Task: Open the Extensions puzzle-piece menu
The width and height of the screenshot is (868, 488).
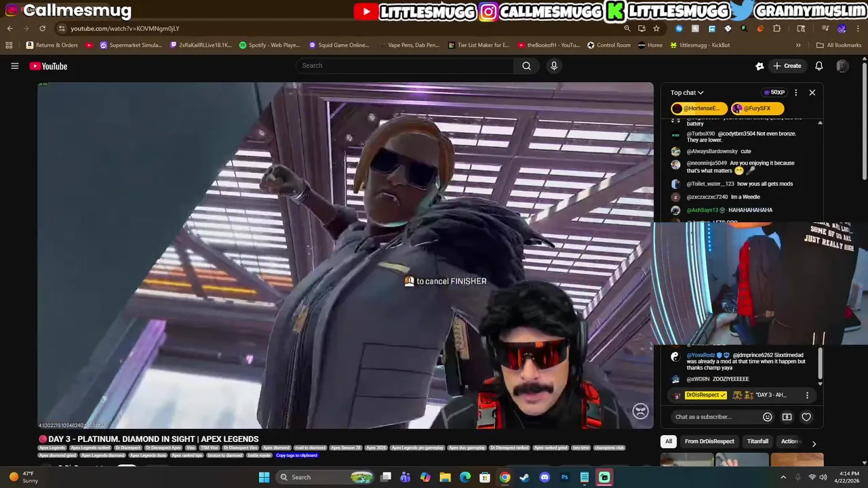Action: coord(777,28)
